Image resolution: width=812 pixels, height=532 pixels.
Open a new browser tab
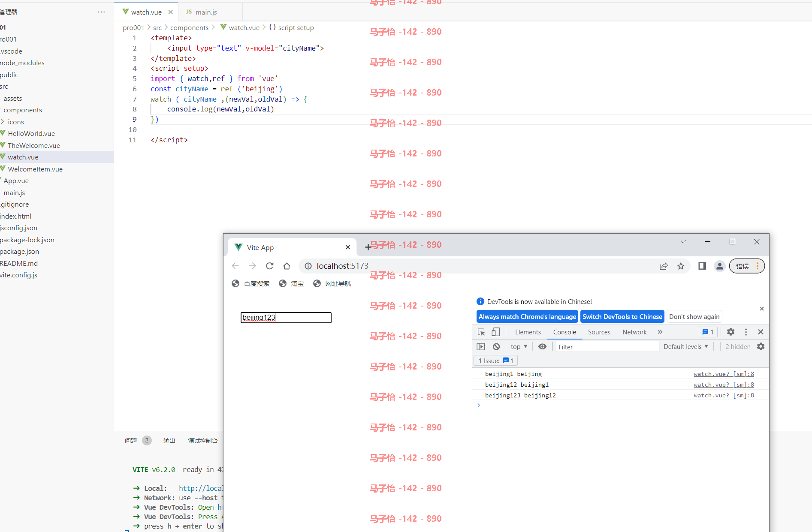pyautogui.click(x=368, y=247)
